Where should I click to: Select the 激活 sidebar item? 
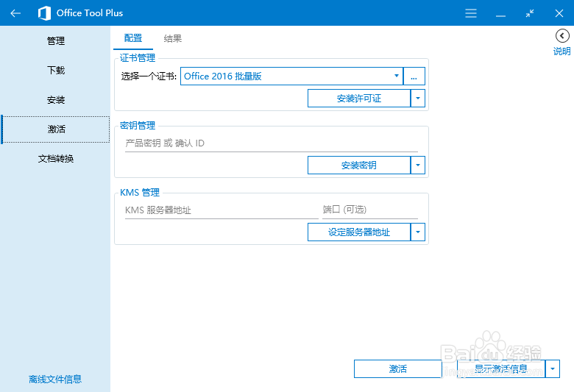56,129
